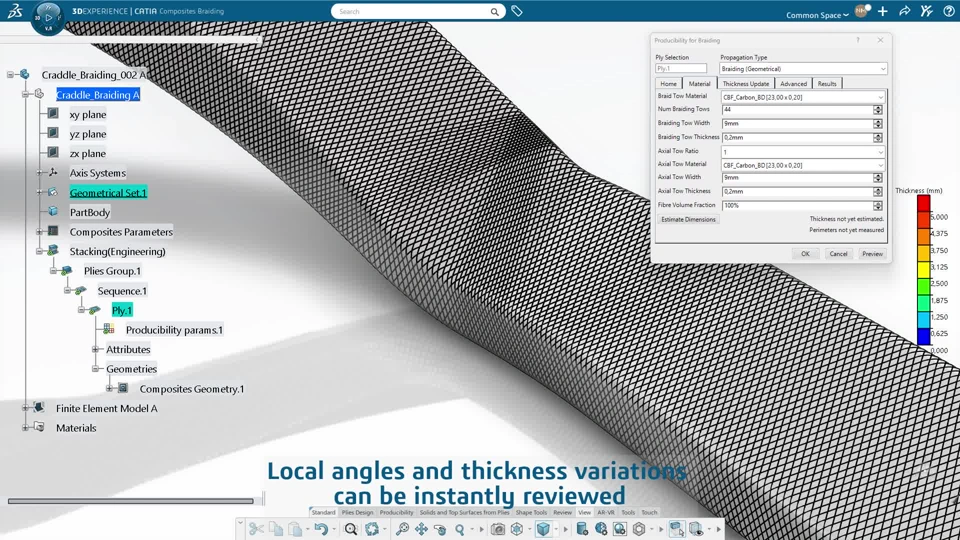Click the globe with gear icon
The height and width of the screenshot is (540, 960).
pyautogui.click(x=601, y=528)
